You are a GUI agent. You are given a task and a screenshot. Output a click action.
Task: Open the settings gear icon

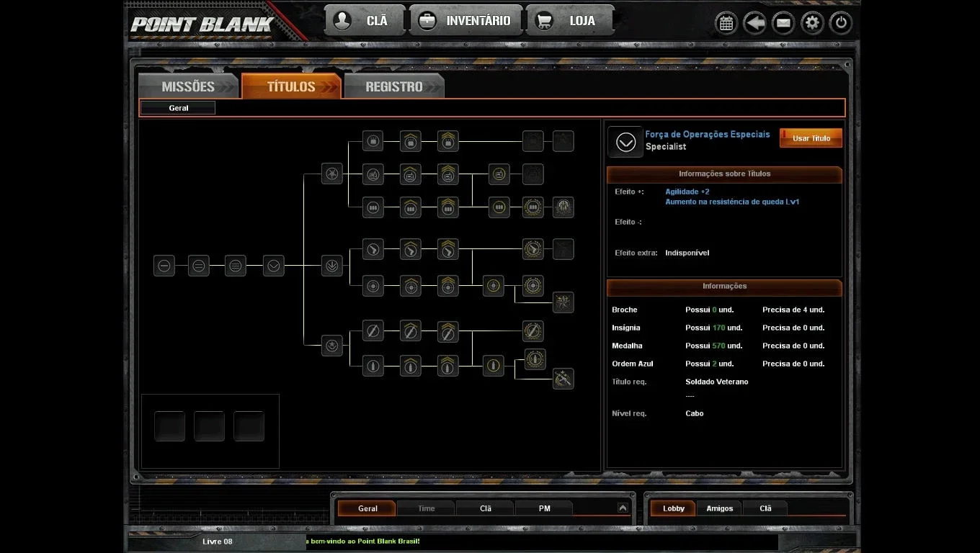tap(812, 23)
